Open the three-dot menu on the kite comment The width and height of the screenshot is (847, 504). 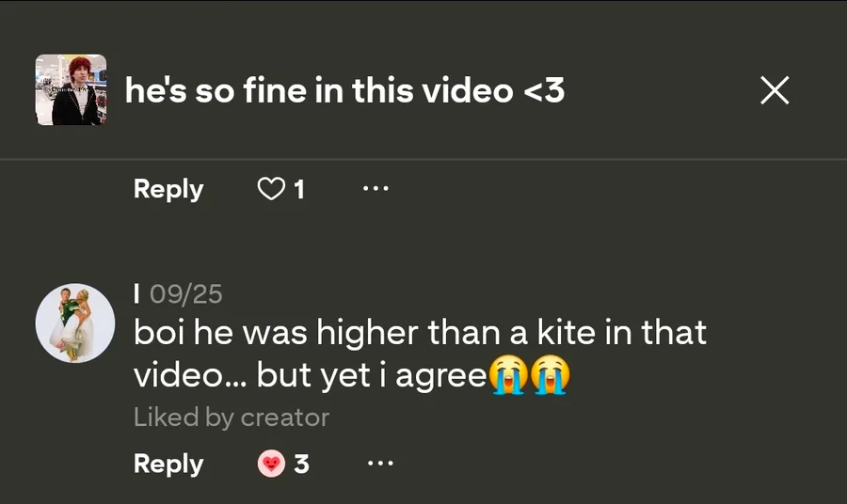coord(379,464)
